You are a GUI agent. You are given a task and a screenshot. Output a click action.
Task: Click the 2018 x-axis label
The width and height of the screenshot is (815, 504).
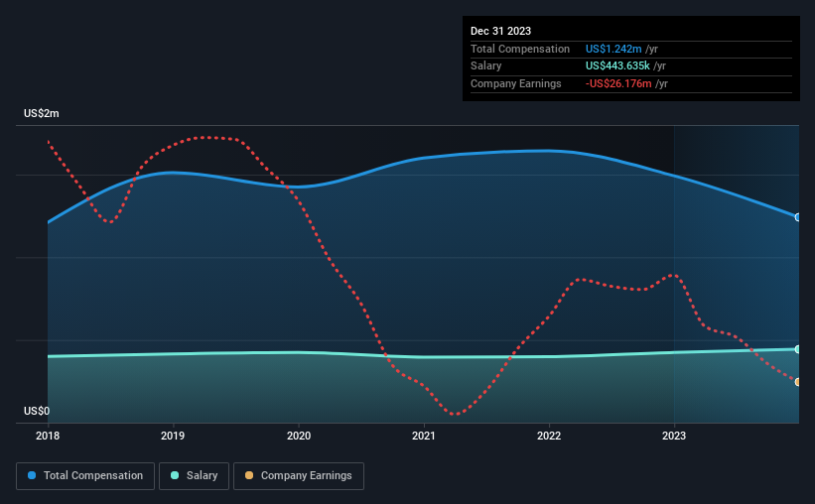point(48,436)
